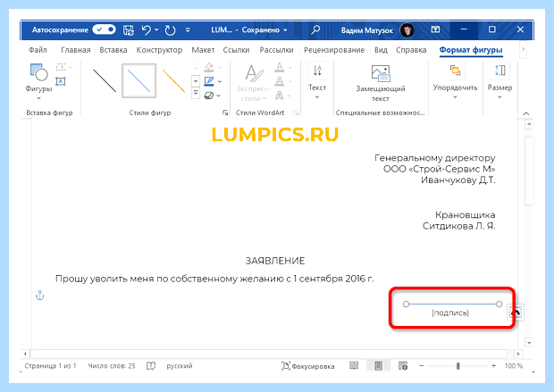This screenshot has height=392, width=554.
Task: Apply the blue line shape style
Action: coord(138,81)
